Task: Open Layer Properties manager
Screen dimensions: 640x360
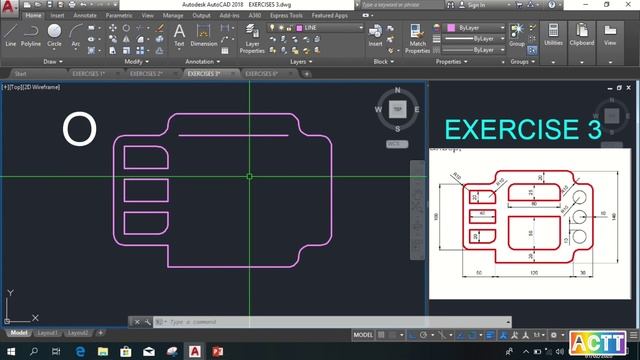Action: click(252, 38)
